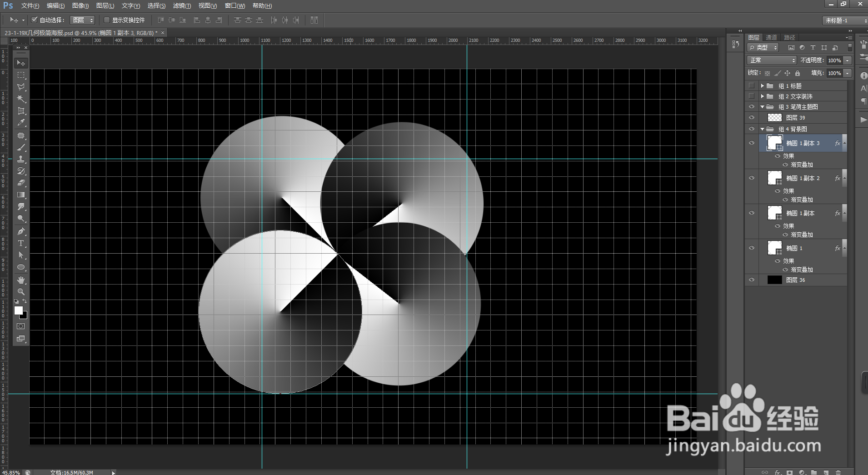868x475 pixels.
Task: Click the 椭圆 1 副本 layer thumbnail
Action: 774,213
